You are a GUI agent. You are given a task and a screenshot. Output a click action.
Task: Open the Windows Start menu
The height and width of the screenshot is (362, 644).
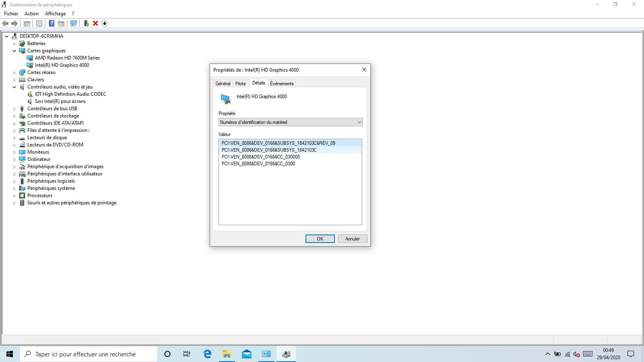point(10,354)
